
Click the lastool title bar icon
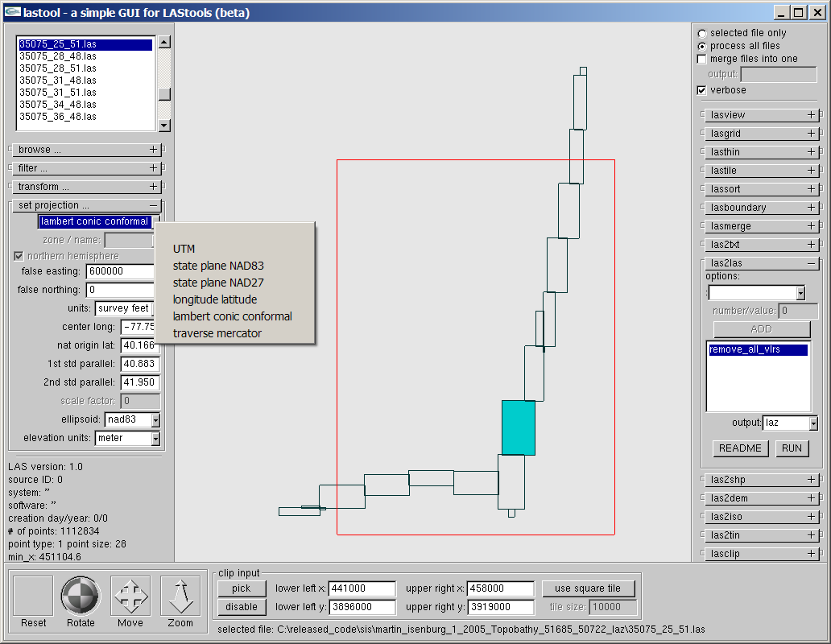[x=12, y=11]
